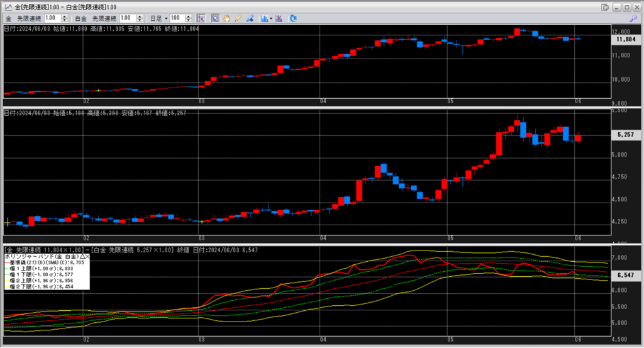Pick the pencil drawing tool

(x=238, y=18)
